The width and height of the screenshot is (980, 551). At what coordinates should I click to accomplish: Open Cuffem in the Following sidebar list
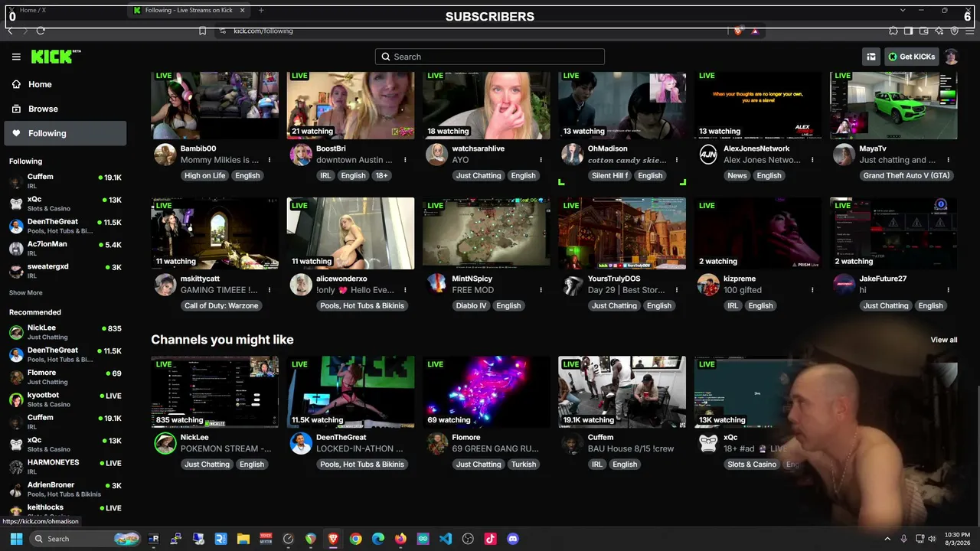click(x=65, y=181)
